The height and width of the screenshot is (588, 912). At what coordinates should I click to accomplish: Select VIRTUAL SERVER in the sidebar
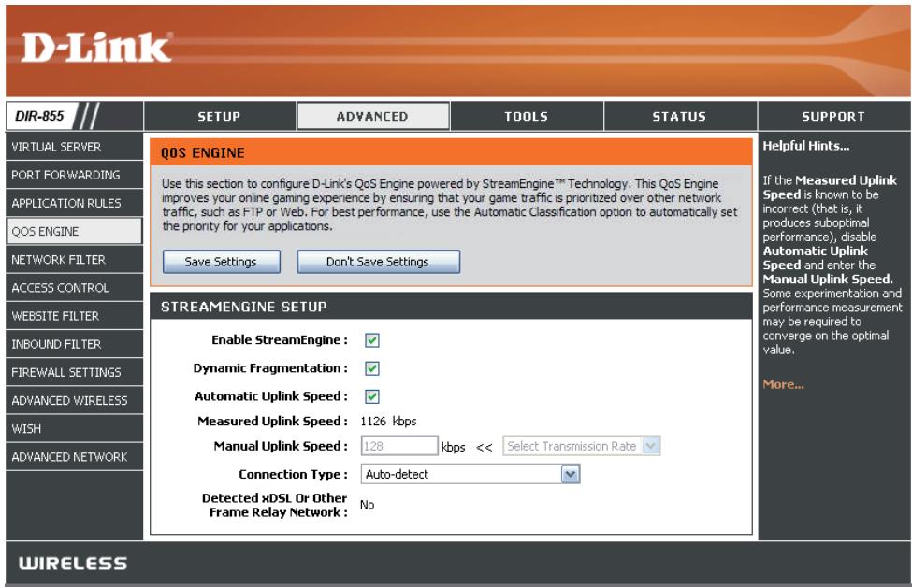tap(74, 147)
